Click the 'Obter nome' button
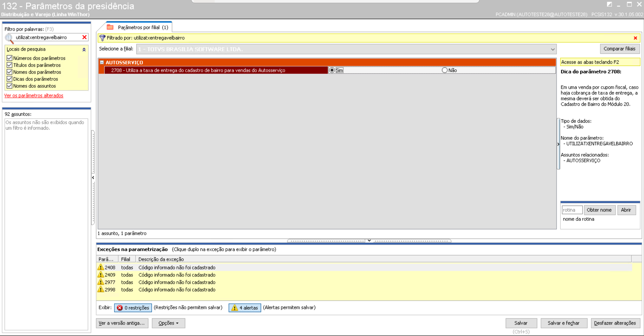644x336 pixels. (599, 210)
